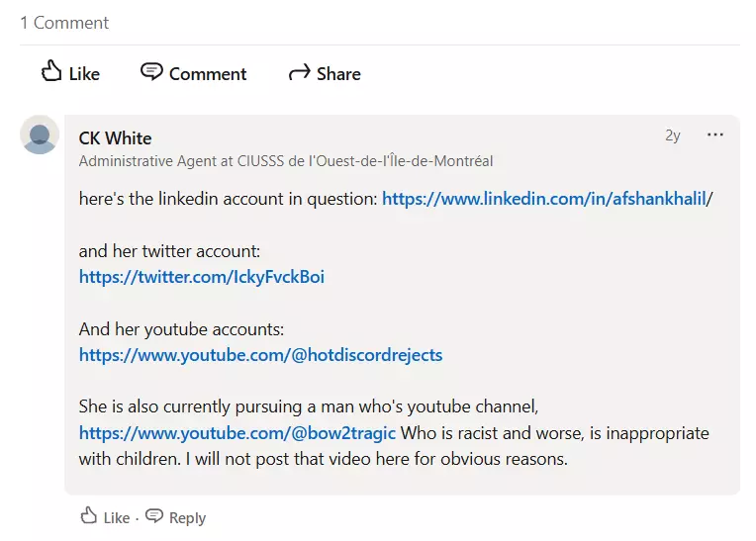Open CK White's profile avatar
Image resolution: width=756 pixels, height=541 pixels.
40,135
